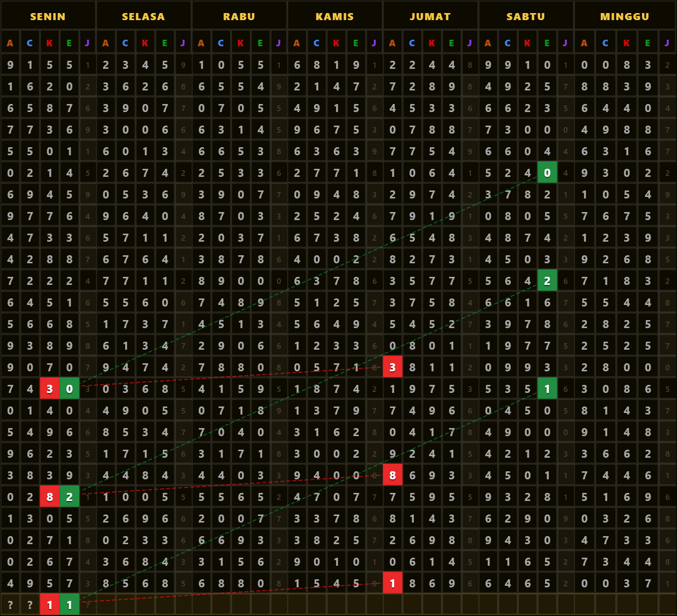
Task: Select the J column header under KAMIS
Action: coord(374,43)
